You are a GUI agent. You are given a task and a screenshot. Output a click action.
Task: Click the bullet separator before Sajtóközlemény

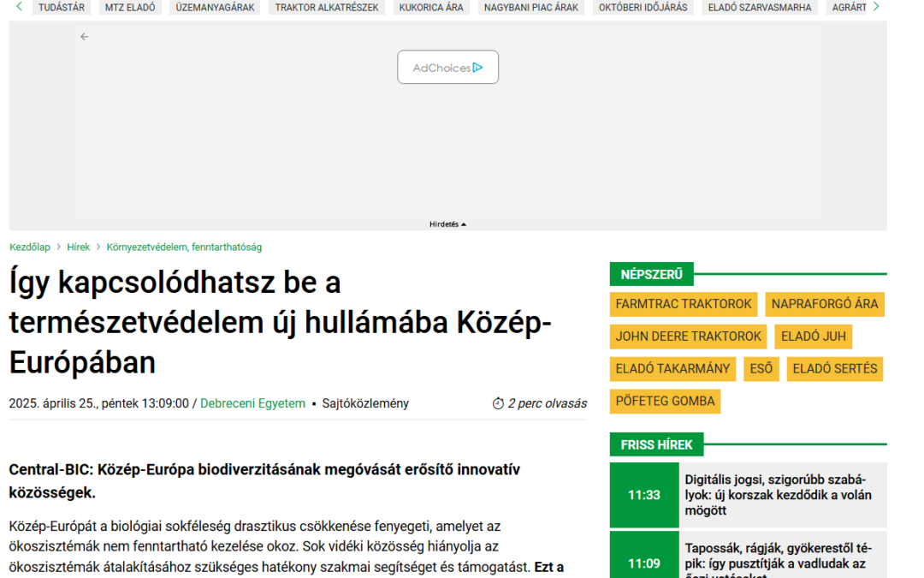click(x=315, y=403)
